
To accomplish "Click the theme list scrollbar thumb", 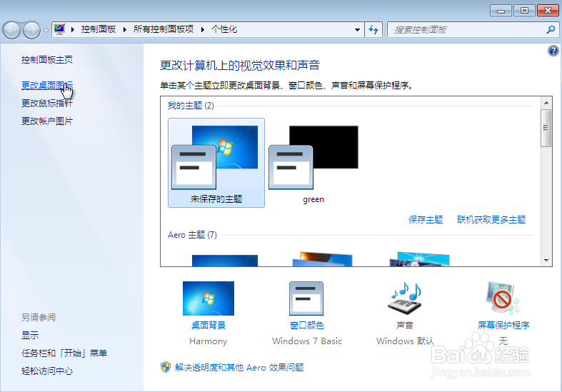I will 546,129.
